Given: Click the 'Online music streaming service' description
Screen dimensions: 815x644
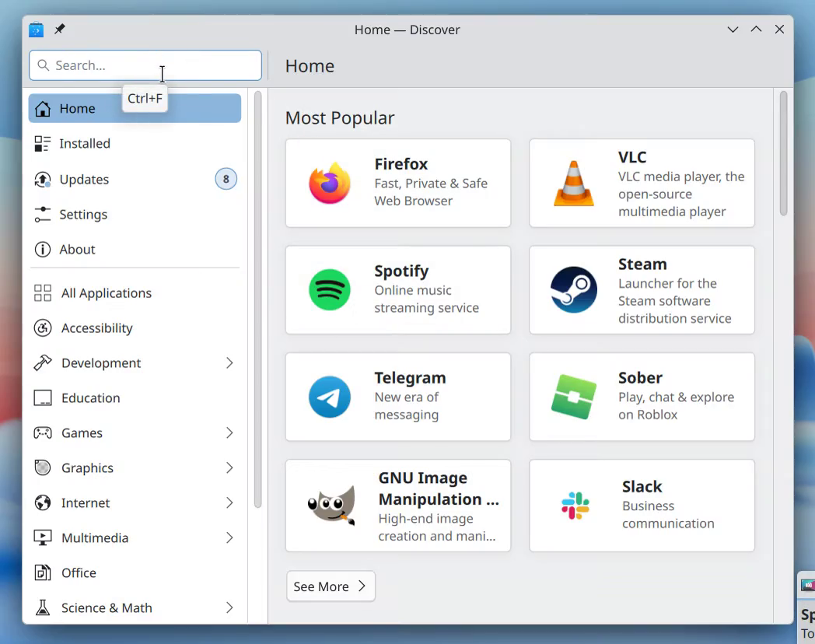Looking at the screenshot, I should (427, 299).
